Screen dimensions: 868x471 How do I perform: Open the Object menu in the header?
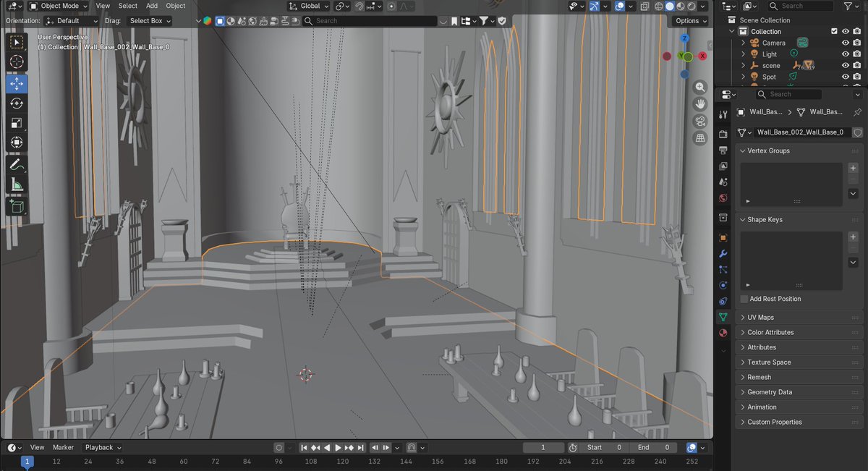[175, 6]
